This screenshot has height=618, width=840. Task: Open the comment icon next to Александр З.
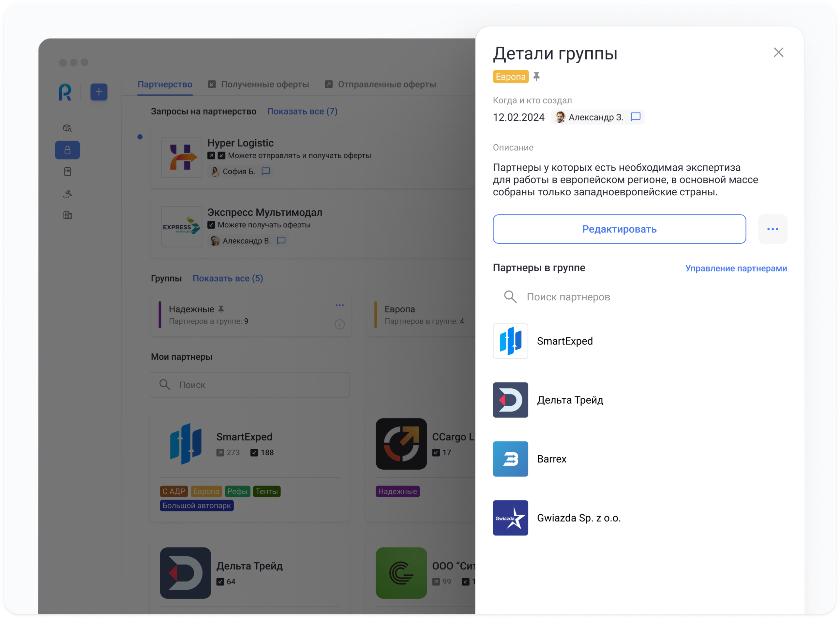(636, 117)
